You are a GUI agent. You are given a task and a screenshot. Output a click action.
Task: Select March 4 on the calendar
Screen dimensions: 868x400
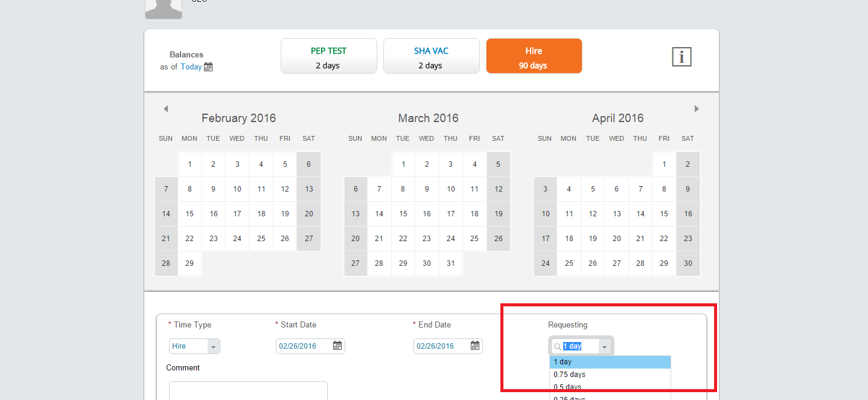[x=474, y=164]
